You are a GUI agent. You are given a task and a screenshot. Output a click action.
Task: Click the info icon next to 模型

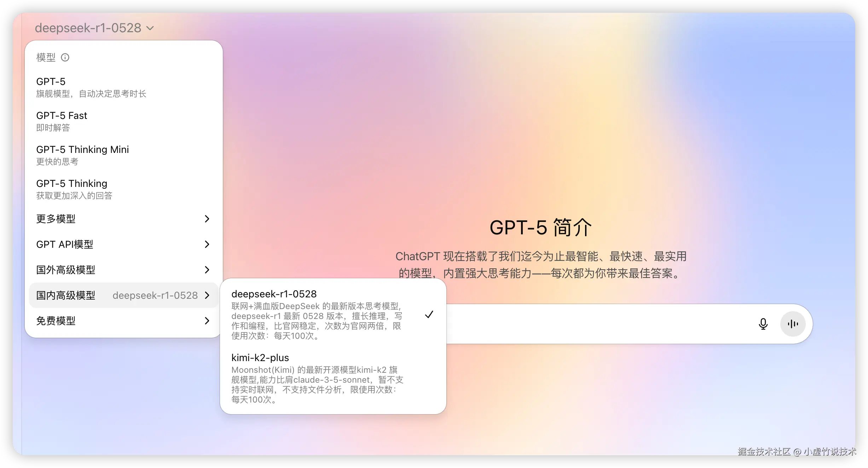pos(65,57)
